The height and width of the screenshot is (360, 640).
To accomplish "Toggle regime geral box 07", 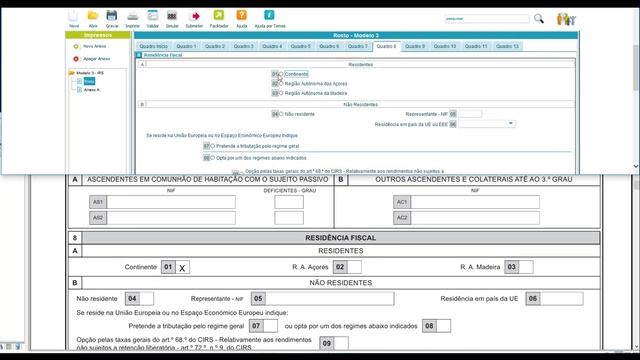I will pyautogui.click(x=271, y=326).
